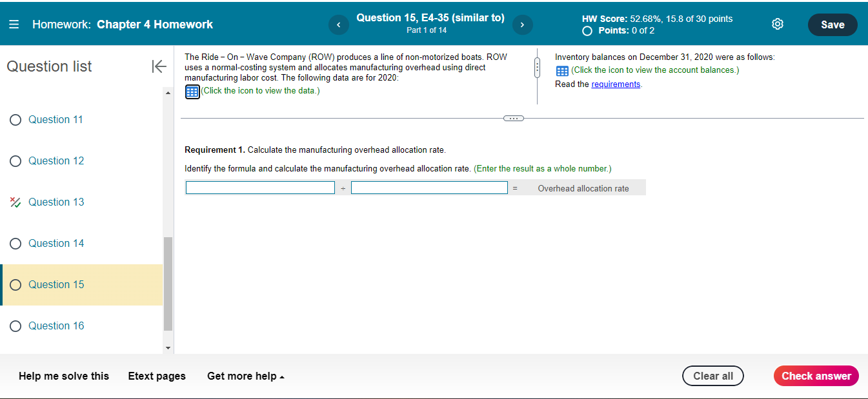Open the hamburger navigation menu
Image resolution: width=868 pixels, height=399 pixels.
tap(14, 24)
